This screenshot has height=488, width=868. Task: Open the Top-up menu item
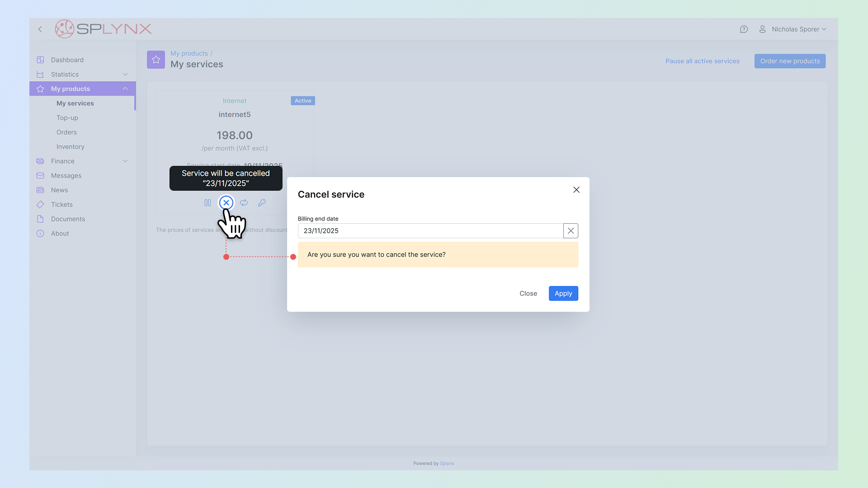(x=67, y=118)
